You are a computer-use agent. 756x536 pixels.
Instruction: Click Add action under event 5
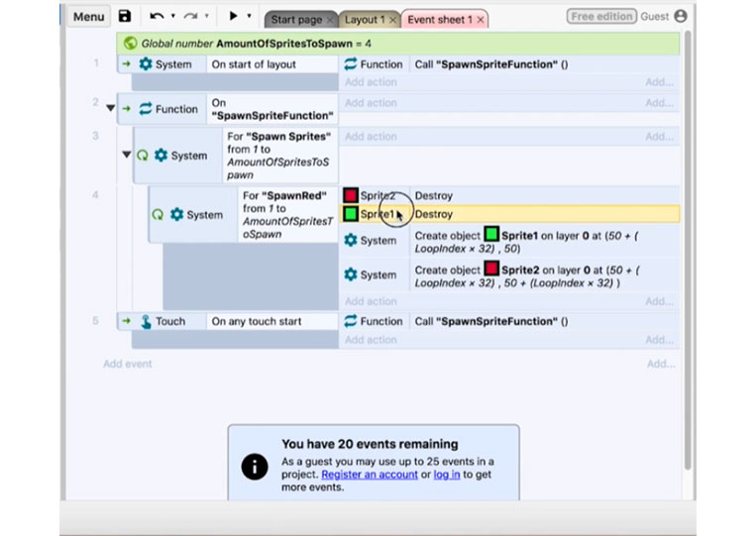[x=371, y=340]
